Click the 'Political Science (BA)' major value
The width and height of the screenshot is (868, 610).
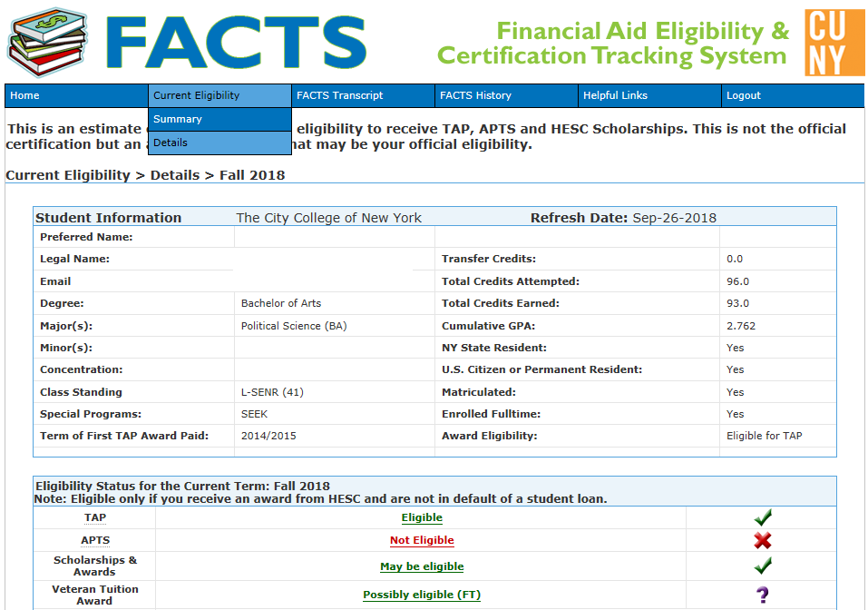[x=294, y=326]
